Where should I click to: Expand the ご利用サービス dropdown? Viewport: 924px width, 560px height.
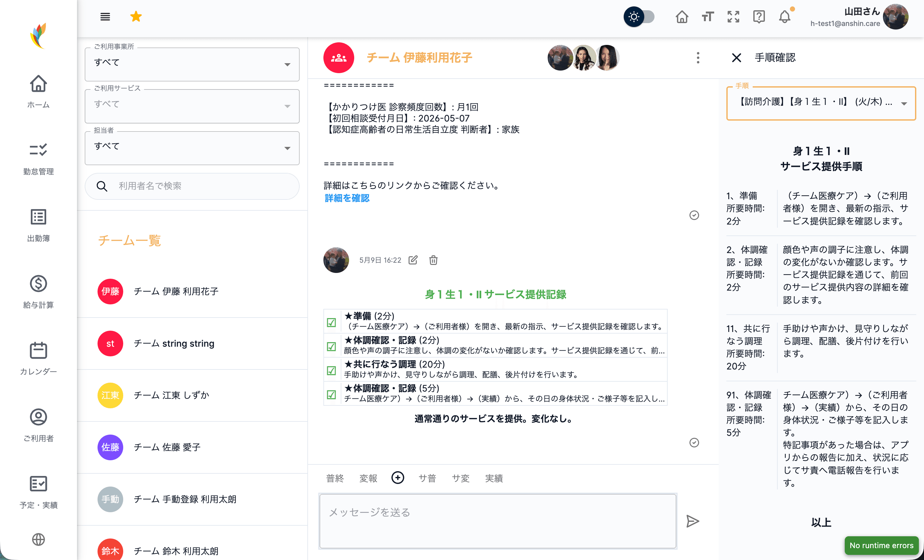192,106
